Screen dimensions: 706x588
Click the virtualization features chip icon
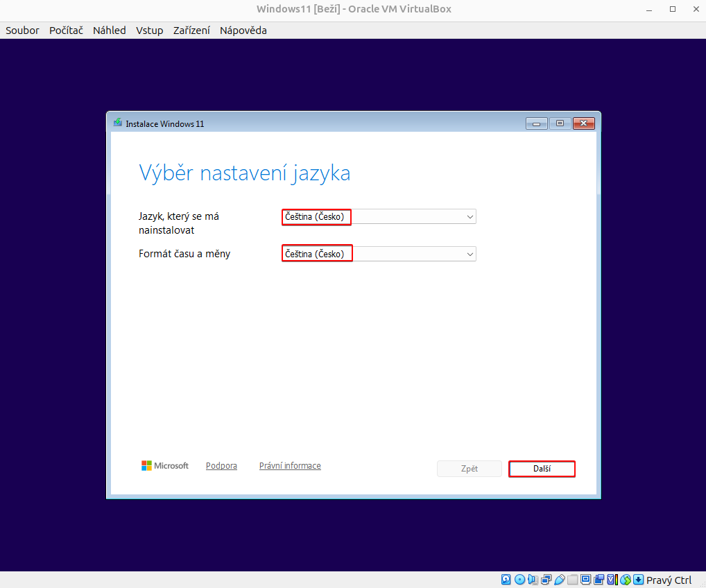(610, 580)
